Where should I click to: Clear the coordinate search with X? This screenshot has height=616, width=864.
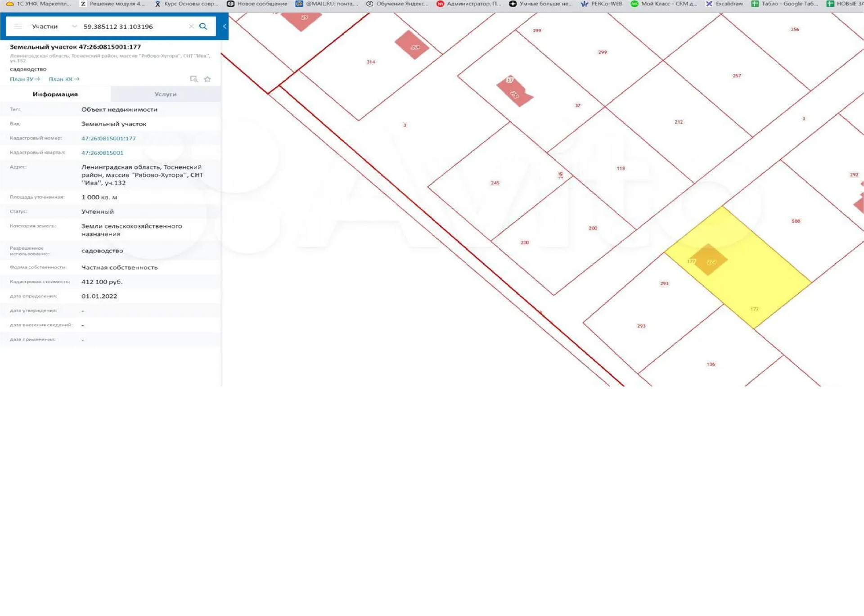click(x=191, y=27)
